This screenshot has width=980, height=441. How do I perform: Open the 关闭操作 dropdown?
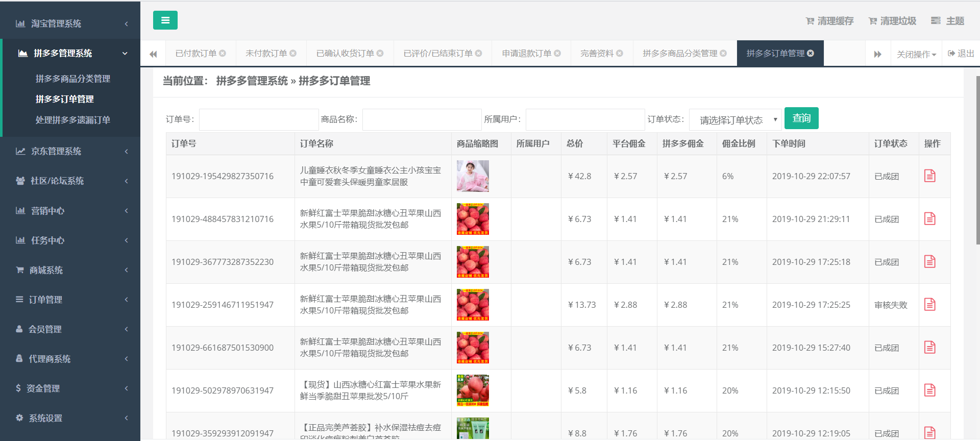916,54
